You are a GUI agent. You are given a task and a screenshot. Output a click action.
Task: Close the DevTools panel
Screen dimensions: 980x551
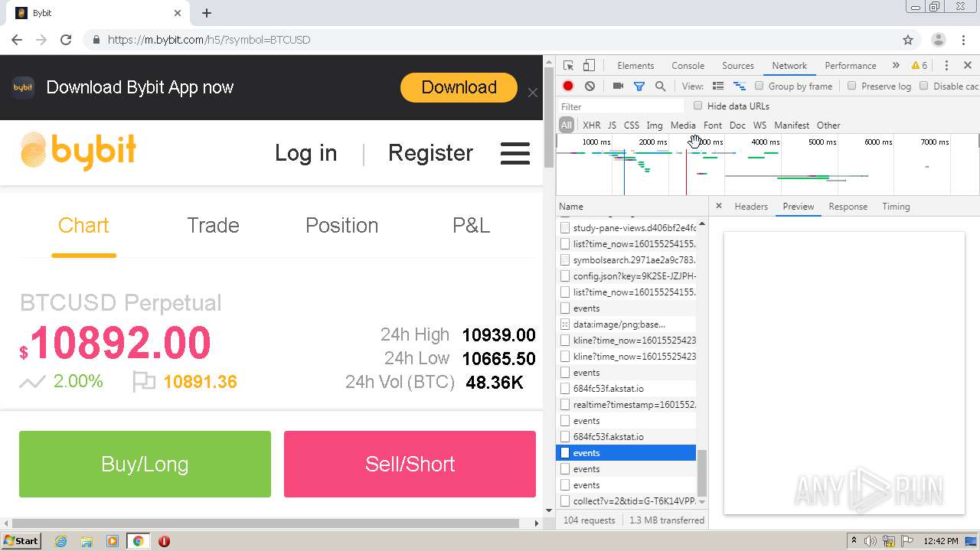tap(968, 66)
